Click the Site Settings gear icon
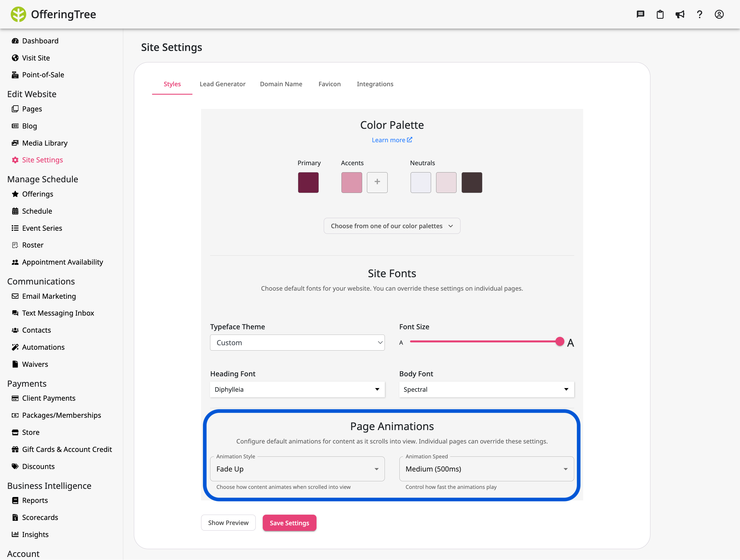The height and width of the screenshot is (560, 740). (x=15, y=160)
